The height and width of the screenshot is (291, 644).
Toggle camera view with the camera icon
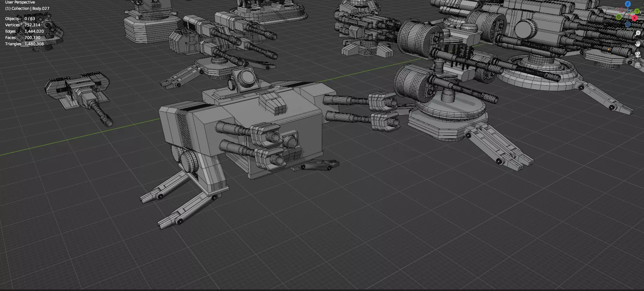pyautogui.click(x=638, y=54)
